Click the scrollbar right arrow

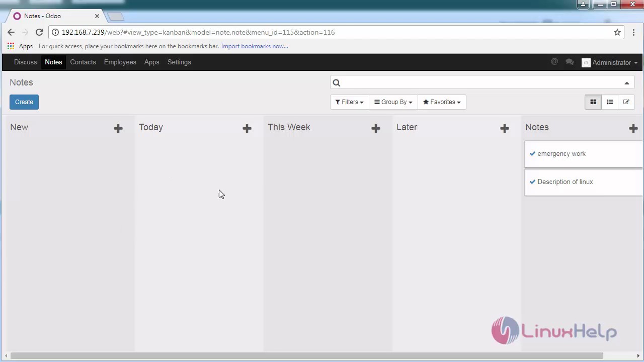(x=638, y=356)
